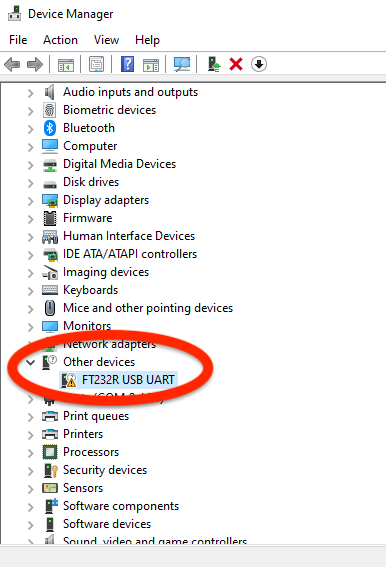Open the View menu

pos(106,40)
